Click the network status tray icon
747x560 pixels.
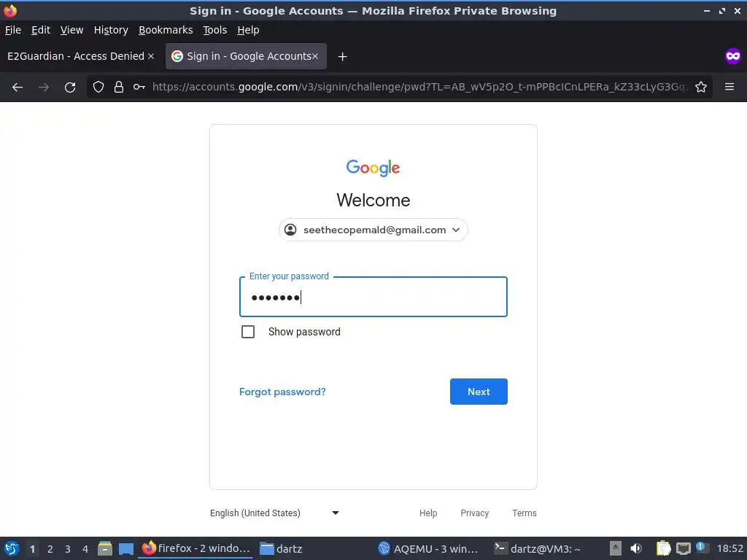click(x=683, y=548)
